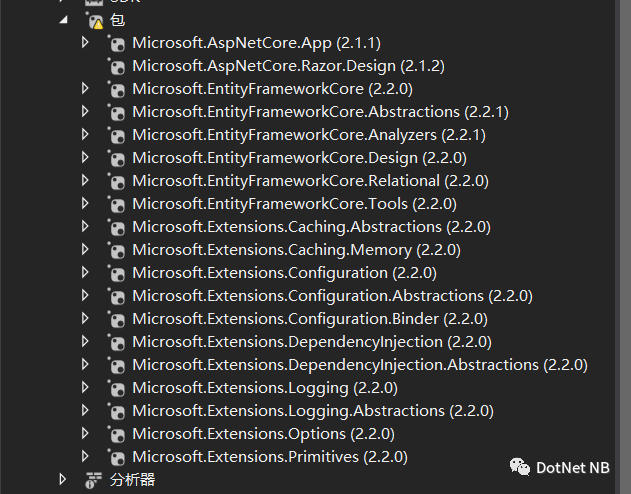Collapse the 包 packages node

point(63,20)
